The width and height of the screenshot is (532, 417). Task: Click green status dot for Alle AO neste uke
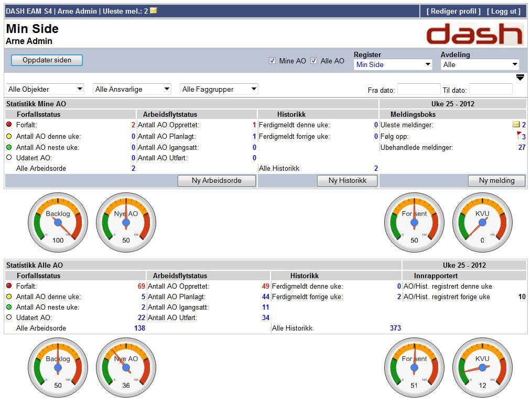click(x=9, y=307)
